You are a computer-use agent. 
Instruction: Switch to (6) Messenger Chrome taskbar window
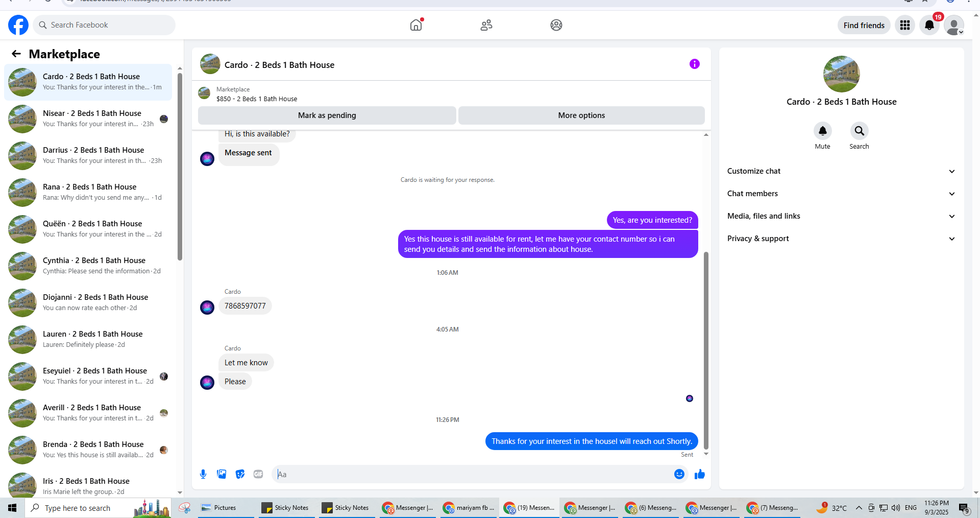pos(651,508)
